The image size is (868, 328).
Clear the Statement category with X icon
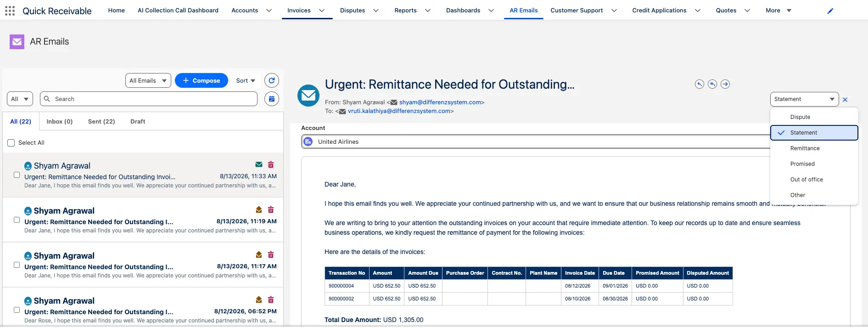(x=845, y=100)
